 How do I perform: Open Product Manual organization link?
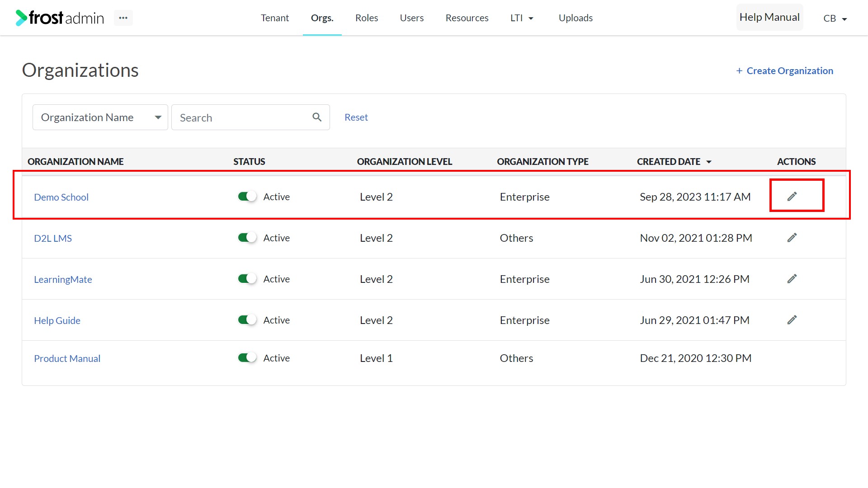click(67, 358)
